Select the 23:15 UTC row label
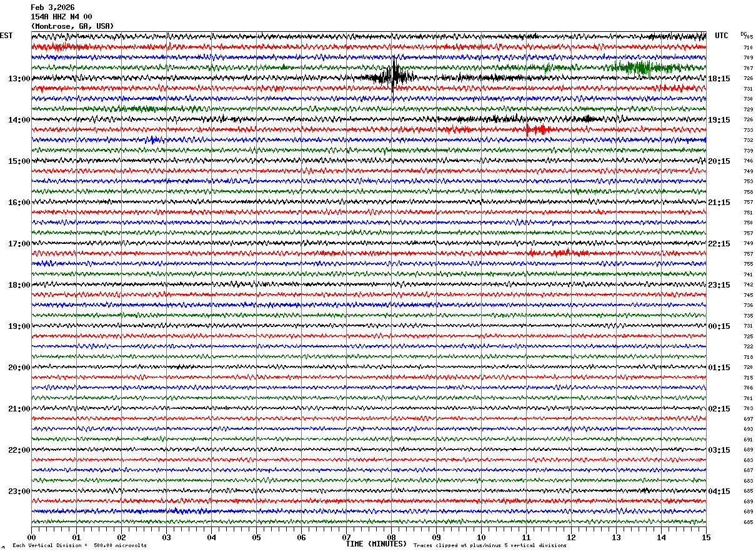Screen dimensions: 756x554 click(719, 285)
